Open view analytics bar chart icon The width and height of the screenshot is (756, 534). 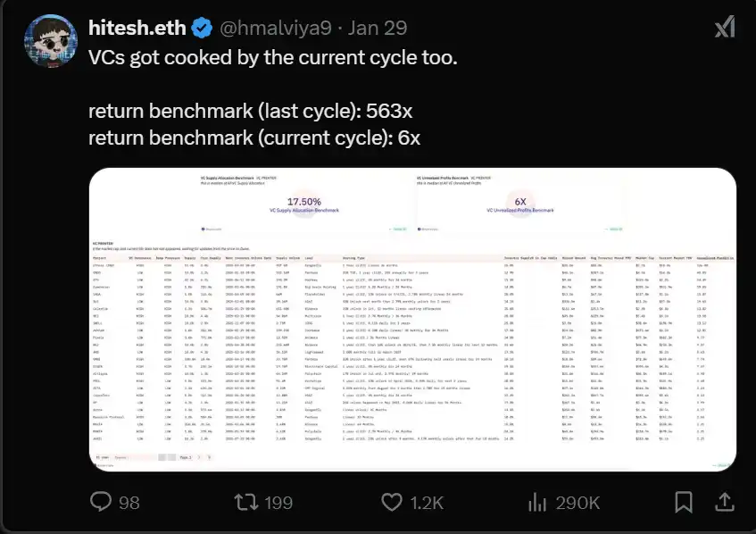(x=536, y=502)
